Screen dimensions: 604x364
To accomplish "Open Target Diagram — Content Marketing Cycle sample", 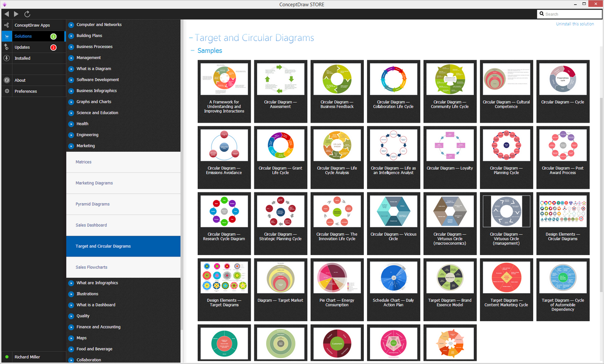I will [x=506, y=290].
